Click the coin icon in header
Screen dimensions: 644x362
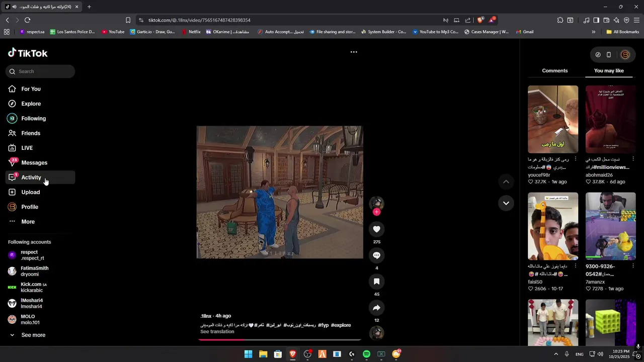pyautogui.click(x=598, y=55)
